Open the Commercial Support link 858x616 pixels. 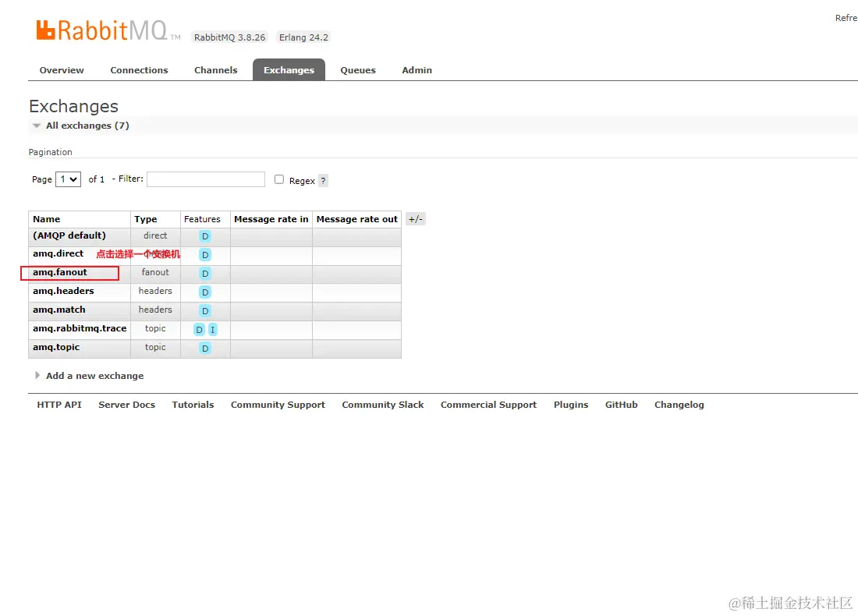[x=488, y=405]
